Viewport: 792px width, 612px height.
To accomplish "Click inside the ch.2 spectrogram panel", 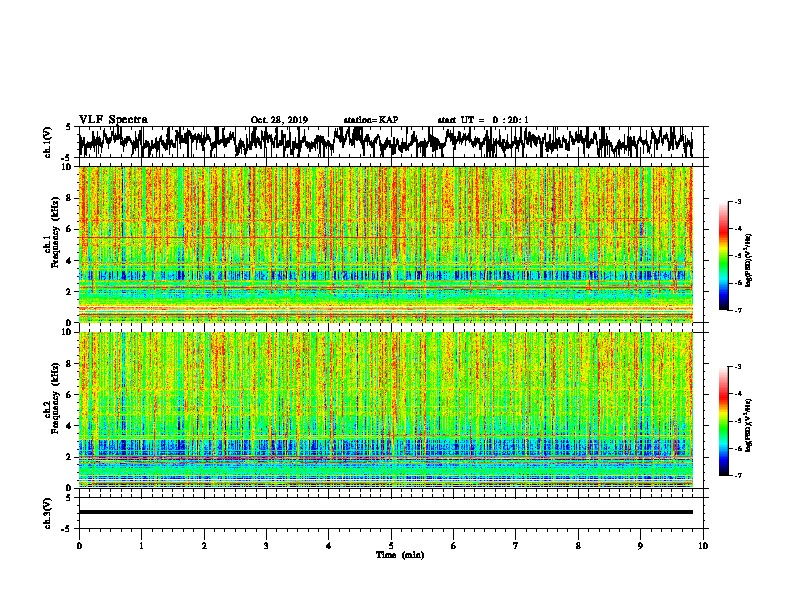I will pos(386,410).
